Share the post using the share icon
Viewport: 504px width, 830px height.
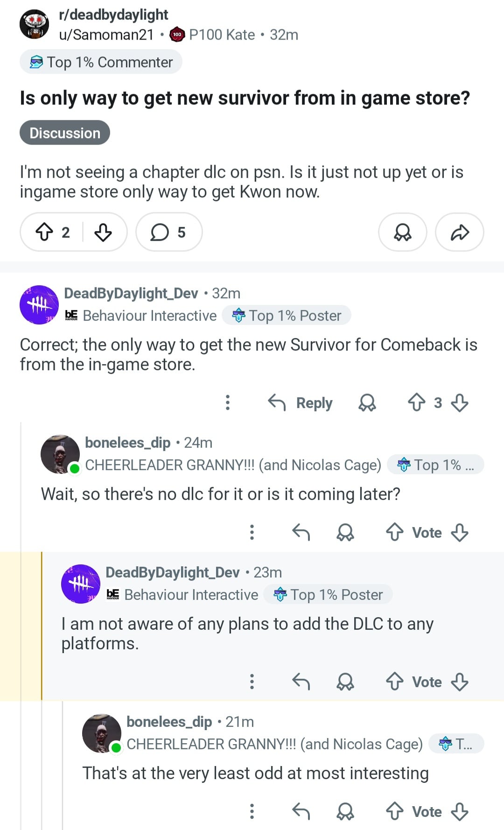(460, 232)
